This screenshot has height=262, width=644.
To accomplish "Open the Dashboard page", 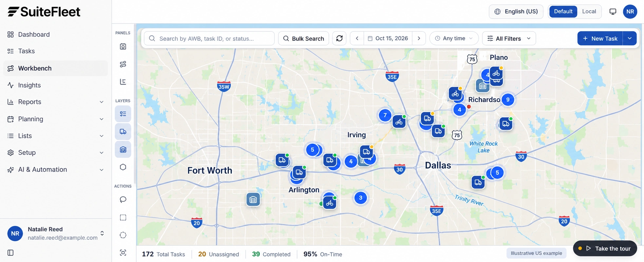I will pos(56,34).
